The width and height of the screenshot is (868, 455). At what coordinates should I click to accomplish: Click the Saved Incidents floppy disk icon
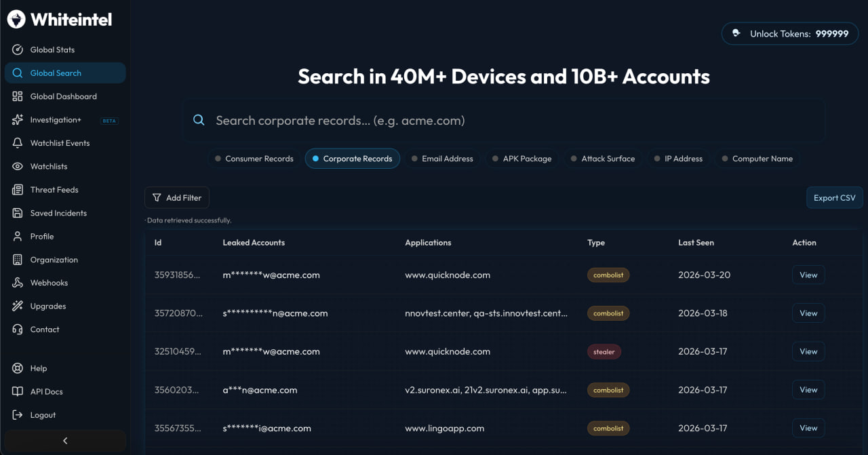[18, 213]
